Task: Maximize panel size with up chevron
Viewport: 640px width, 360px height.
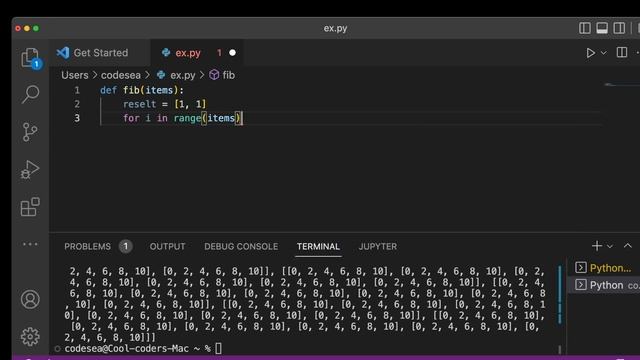Action: 628,246
